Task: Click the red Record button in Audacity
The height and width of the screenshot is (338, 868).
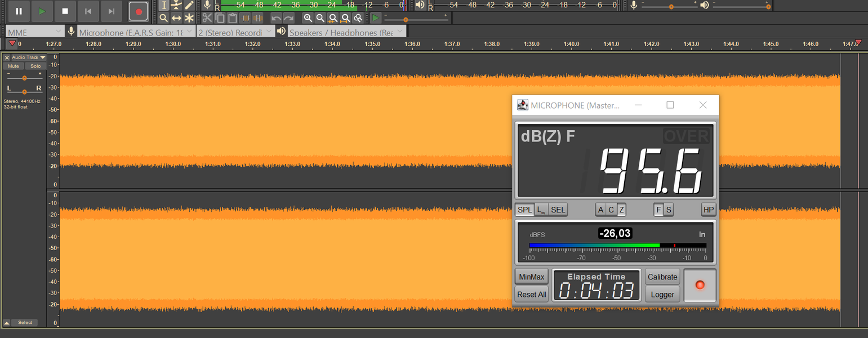Action: click(x=139, y=11)
